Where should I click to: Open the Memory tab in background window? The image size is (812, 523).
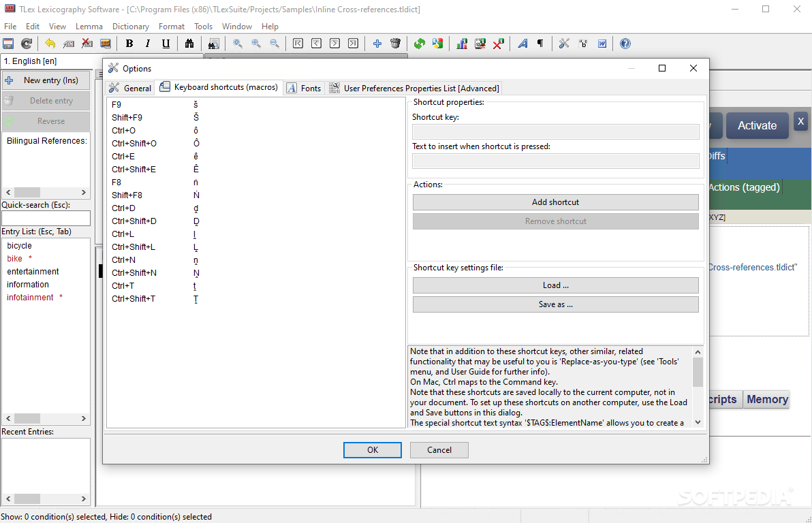point(767,399)
